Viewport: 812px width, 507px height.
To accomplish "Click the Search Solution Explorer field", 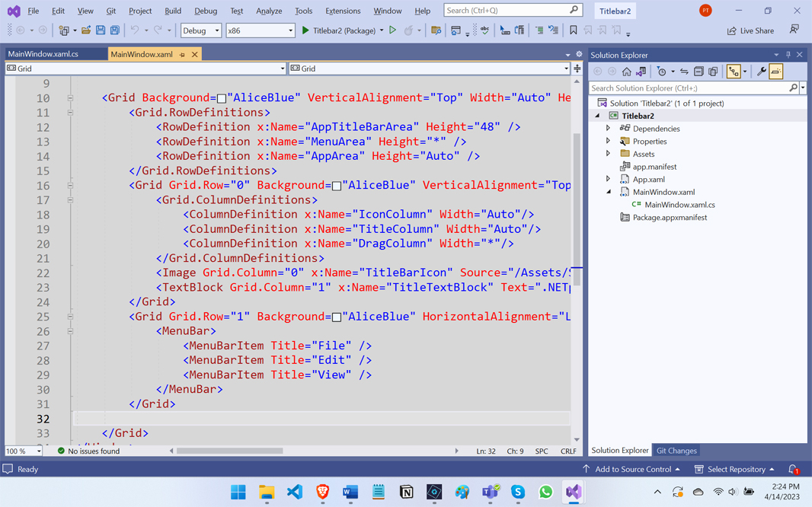I will [689, 88].
